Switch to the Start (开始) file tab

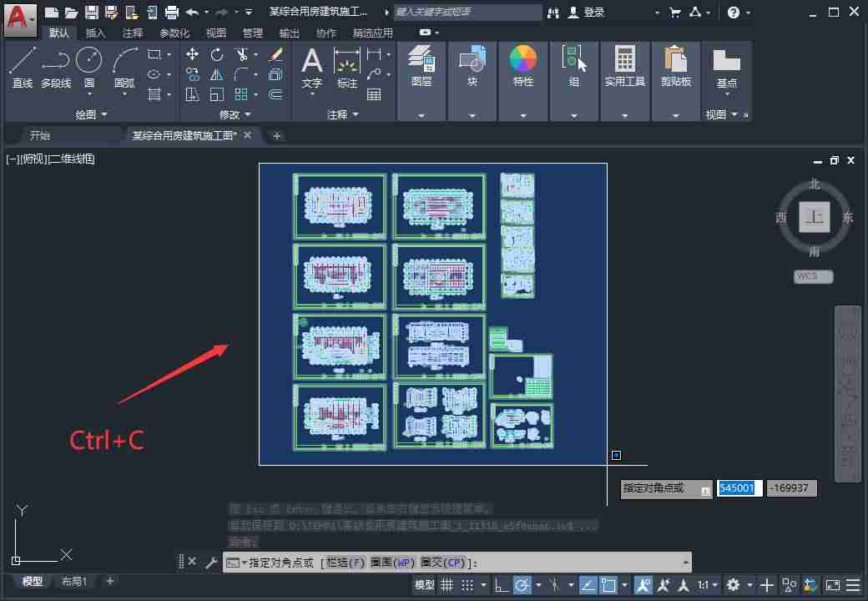click(40, 135)
